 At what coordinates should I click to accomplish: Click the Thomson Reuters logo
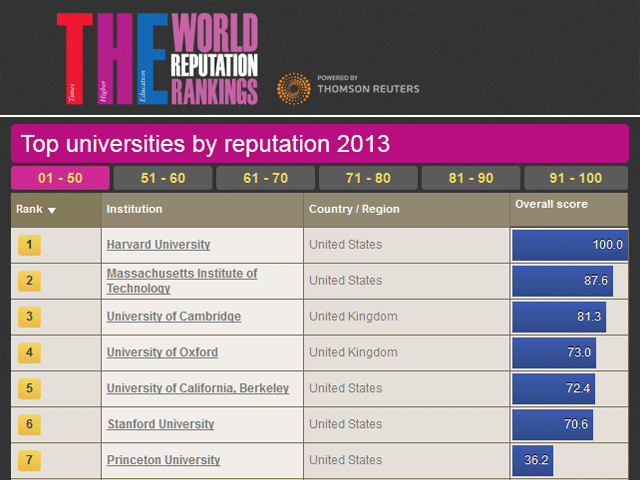348,88
